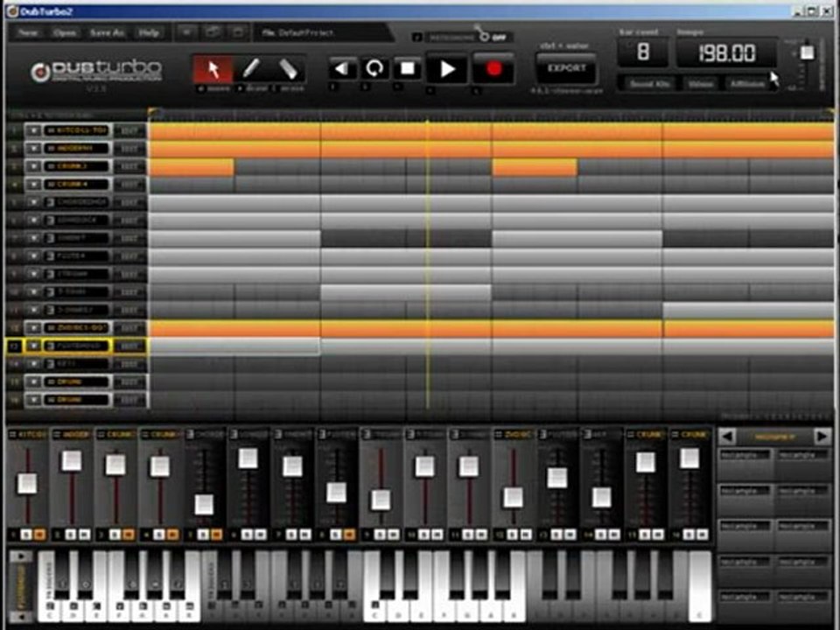Click the Edit button on track 4
This screenshot has height=630, width=840.
coord(129,185)
